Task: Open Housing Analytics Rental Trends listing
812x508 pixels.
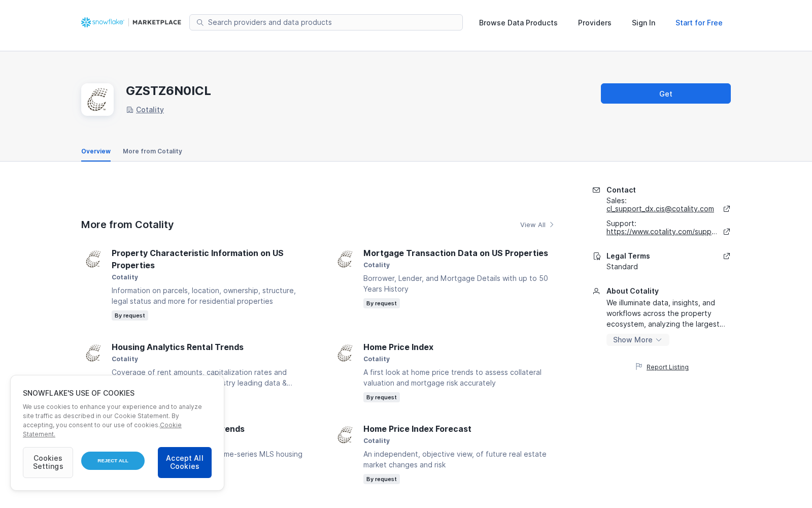Action: 178,347
